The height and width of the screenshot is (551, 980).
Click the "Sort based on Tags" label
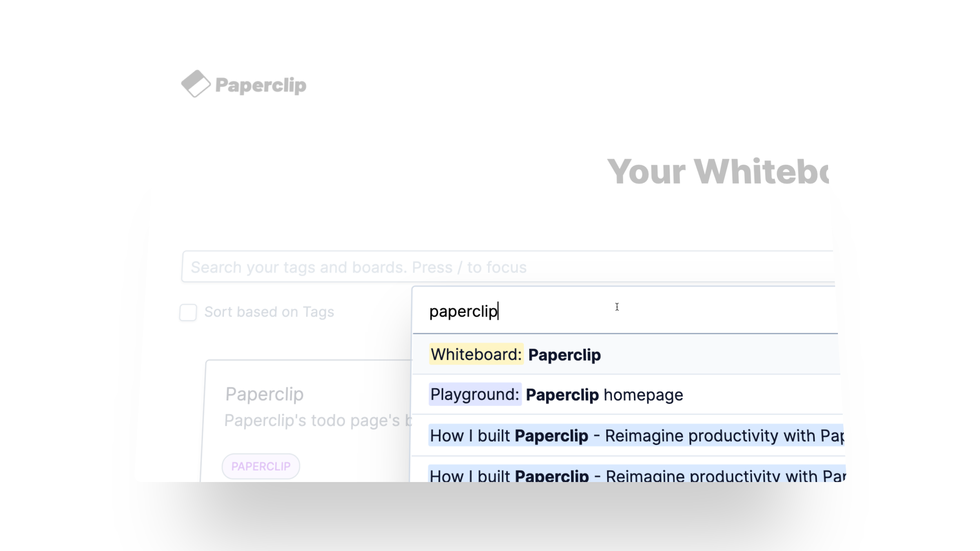269,312
